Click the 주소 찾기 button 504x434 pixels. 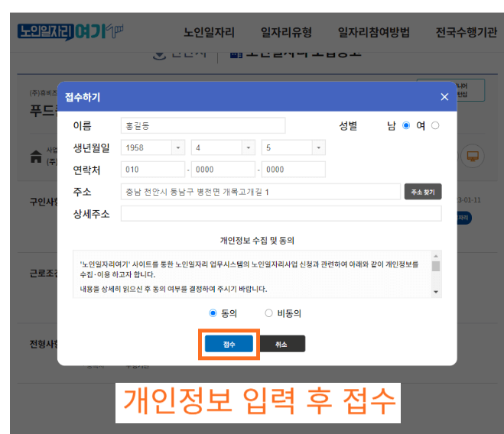pos(423,192)
